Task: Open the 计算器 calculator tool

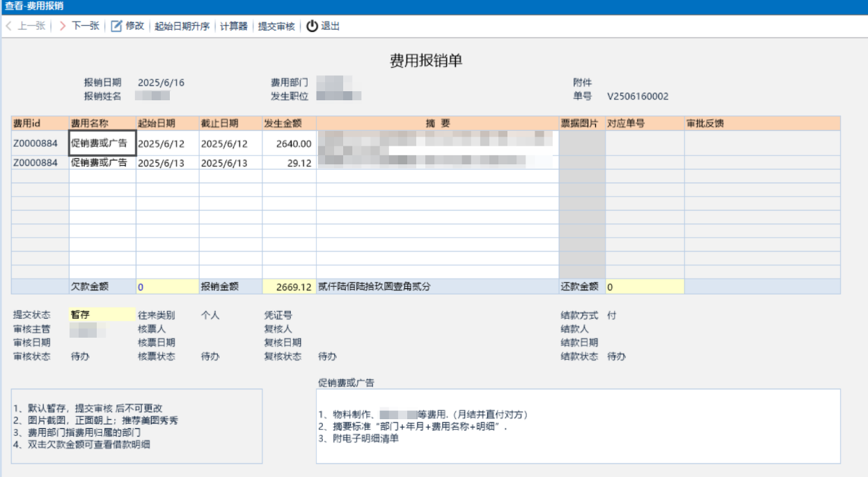Action: (x=234, y=26)
